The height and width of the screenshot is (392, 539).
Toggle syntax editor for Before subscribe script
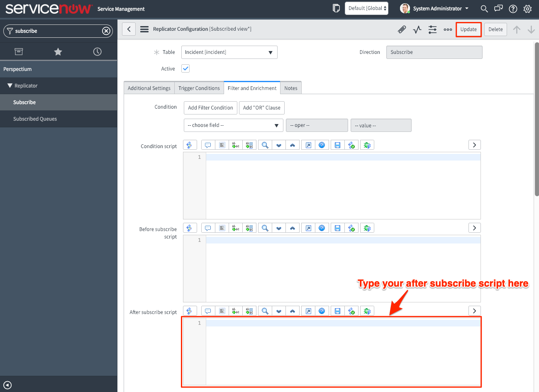[190, 228]
